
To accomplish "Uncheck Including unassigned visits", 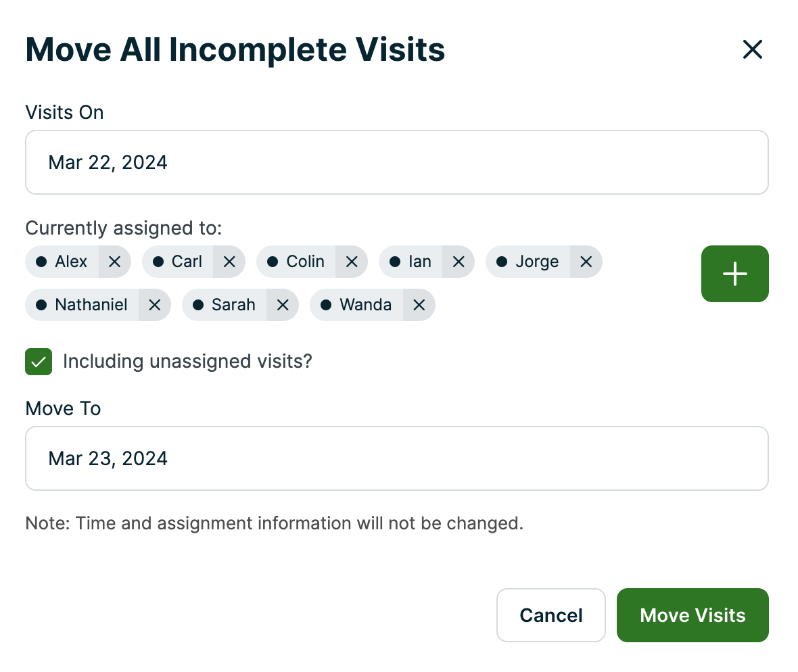I will pyautogui.click(x=39, y=362).
